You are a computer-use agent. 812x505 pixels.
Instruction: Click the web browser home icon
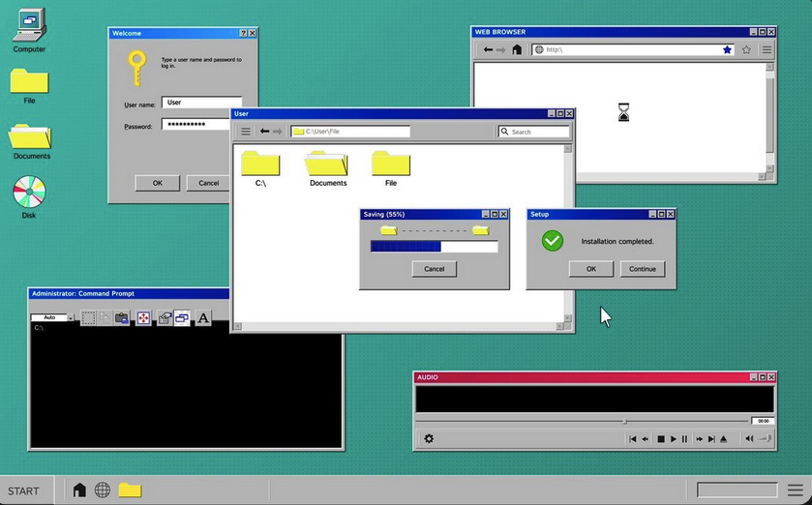(x=517, y=49)
